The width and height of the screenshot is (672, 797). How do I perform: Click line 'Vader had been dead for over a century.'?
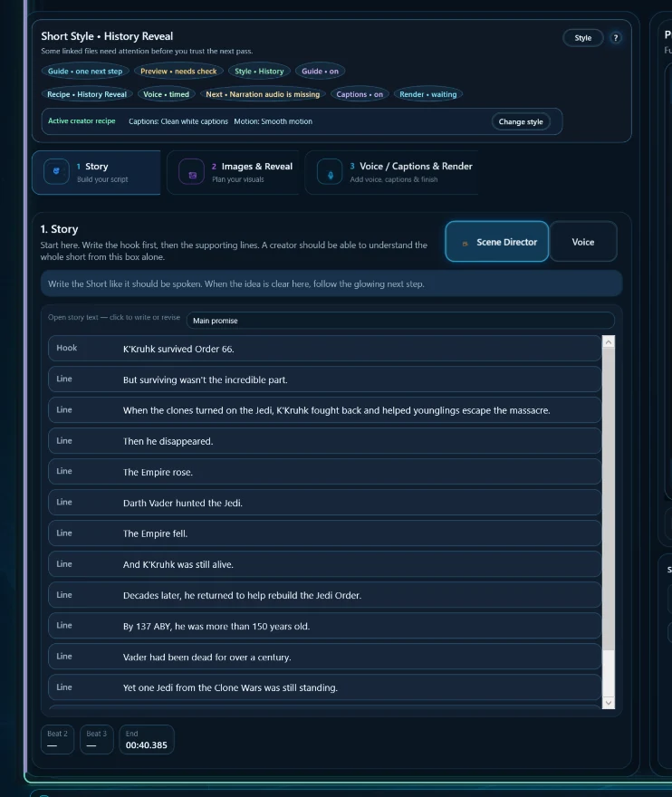[x=325, y=657]
